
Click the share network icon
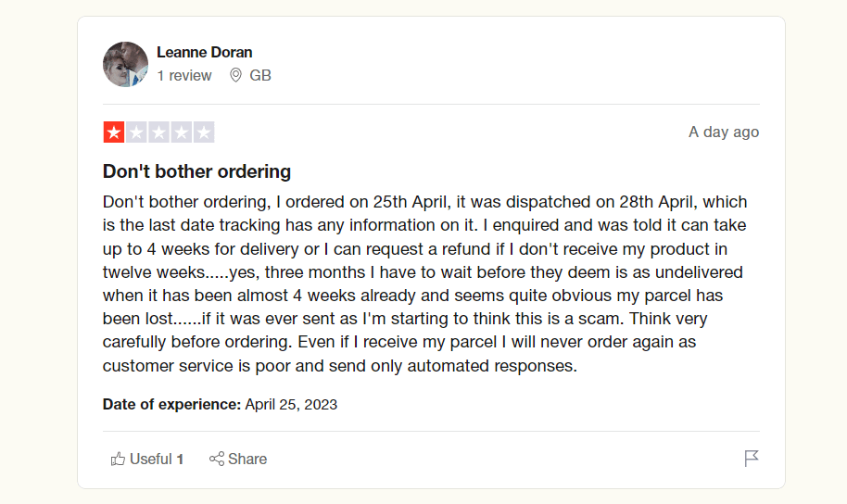click(x=217, y=459)
